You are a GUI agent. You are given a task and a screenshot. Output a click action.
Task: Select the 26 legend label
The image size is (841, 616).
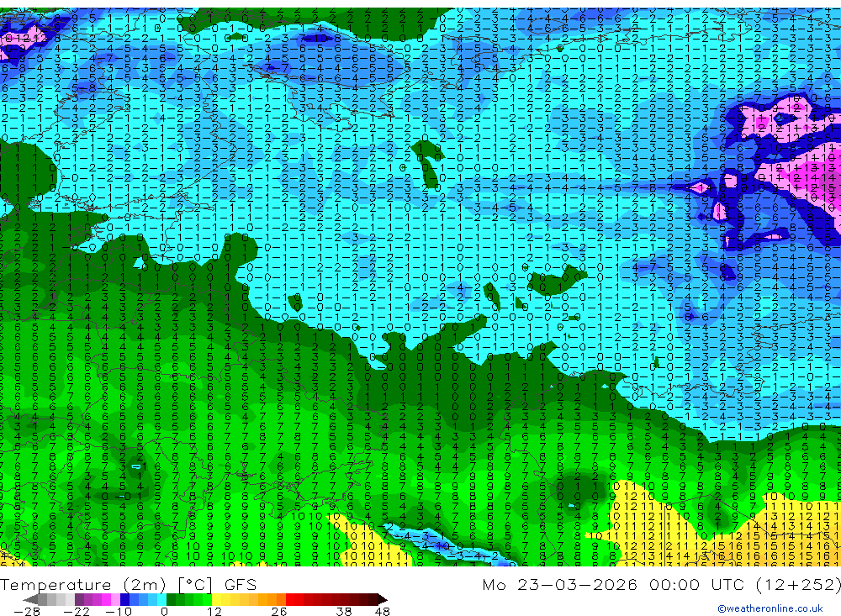(x=279, y=611)
